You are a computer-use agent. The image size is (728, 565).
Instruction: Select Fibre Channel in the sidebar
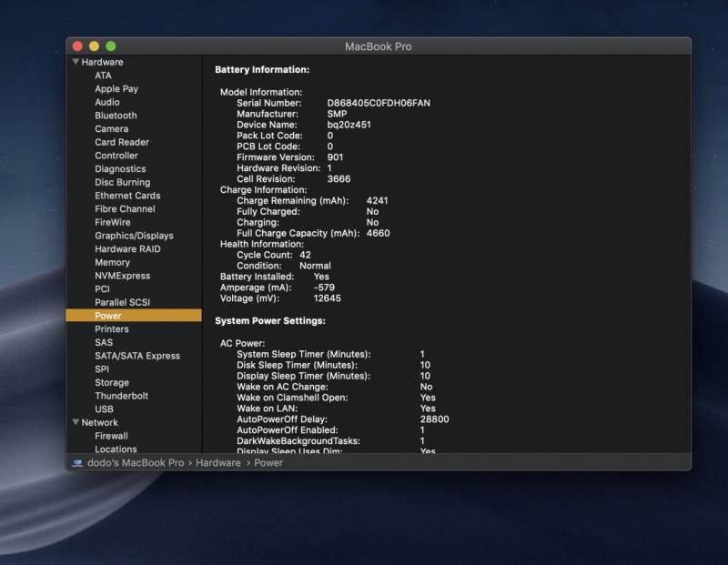pyautogui.click(x=125, y=209)
